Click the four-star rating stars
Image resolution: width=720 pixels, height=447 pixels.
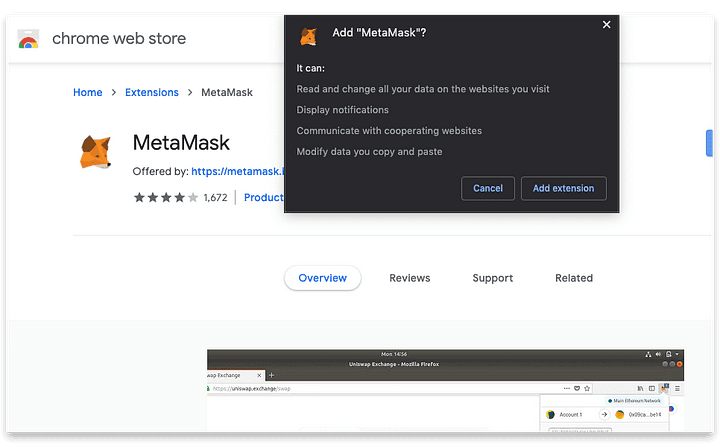click(166, 198)
